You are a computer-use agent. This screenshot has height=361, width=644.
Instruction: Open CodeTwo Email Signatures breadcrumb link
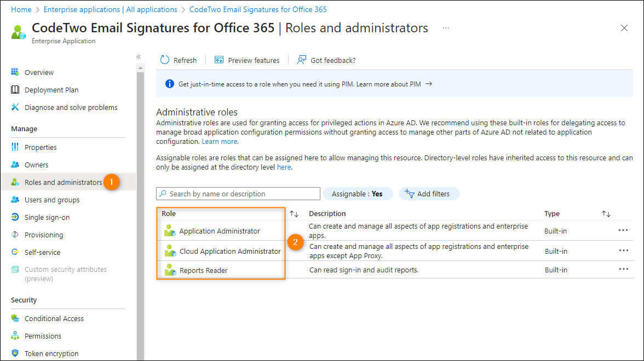coord(258,9)
